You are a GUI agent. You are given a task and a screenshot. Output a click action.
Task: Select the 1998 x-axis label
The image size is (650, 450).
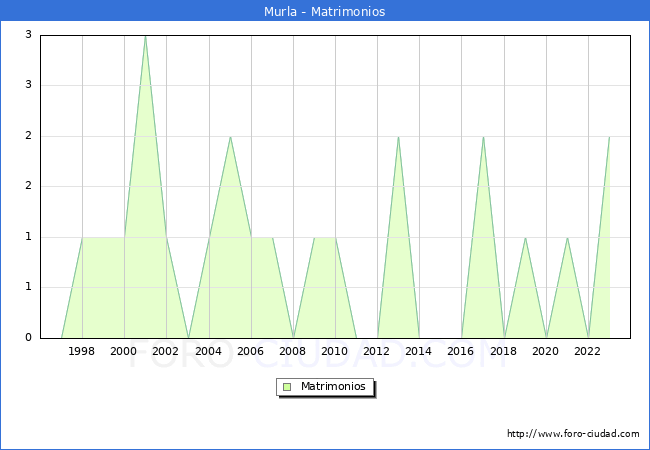click(82, 351)
